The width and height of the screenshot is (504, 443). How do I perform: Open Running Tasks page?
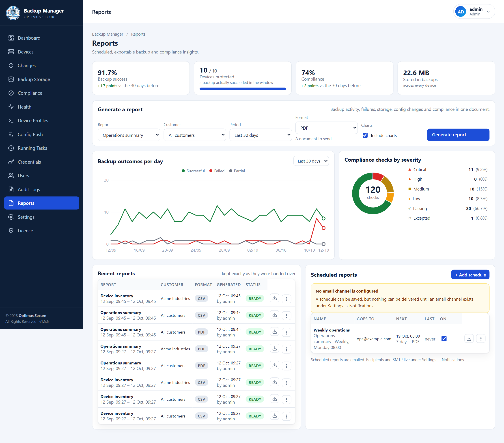(x=42, y=148)
